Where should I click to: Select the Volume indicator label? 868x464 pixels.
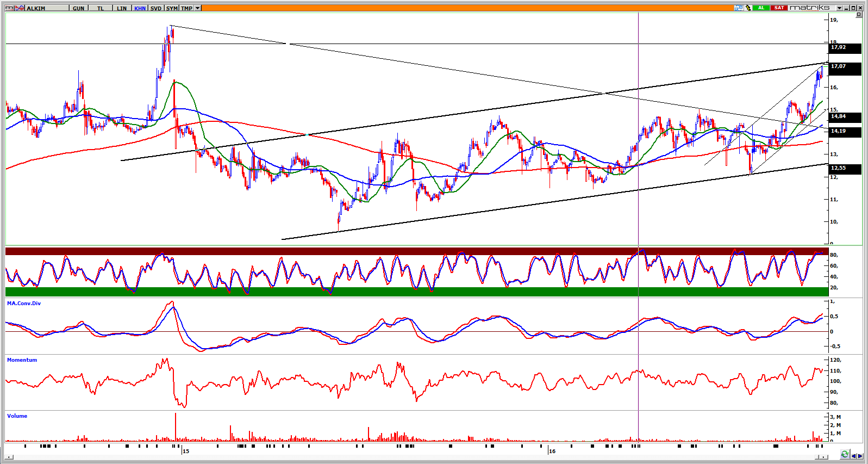click(17, 416)
